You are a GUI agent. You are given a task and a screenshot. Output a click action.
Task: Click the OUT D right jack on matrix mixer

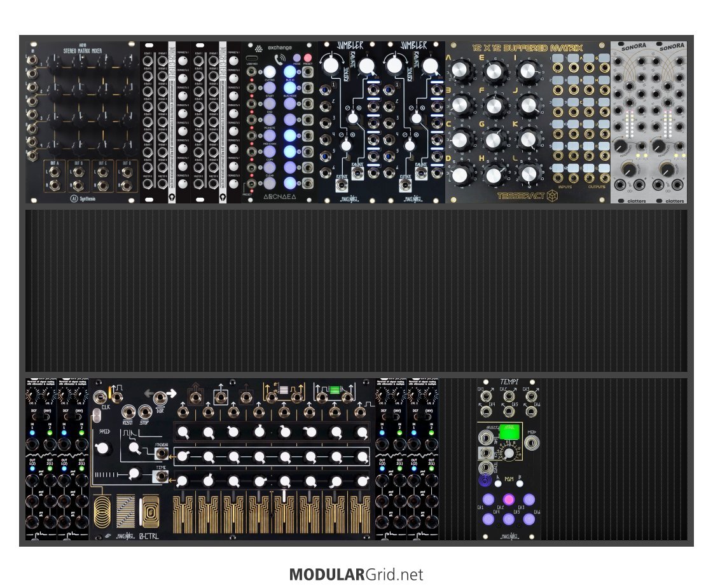[127, 186]
